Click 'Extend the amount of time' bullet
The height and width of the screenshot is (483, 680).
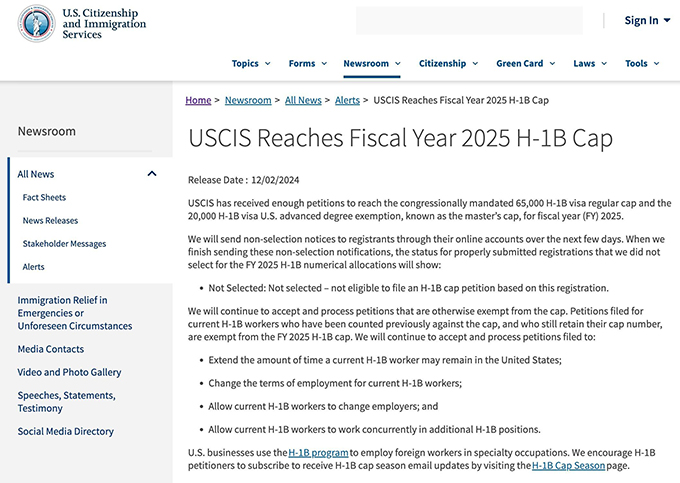(385, 360)
